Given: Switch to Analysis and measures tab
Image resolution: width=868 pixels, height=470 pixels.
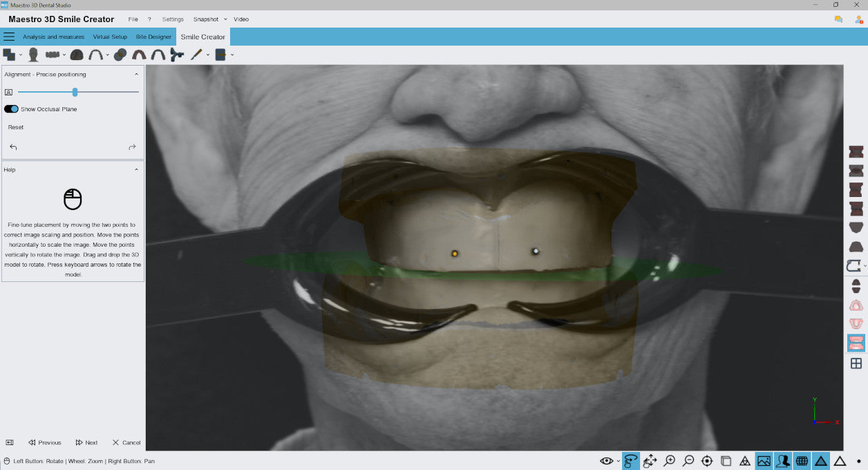Looking at the screenshot, I should [x=54, y=37].
